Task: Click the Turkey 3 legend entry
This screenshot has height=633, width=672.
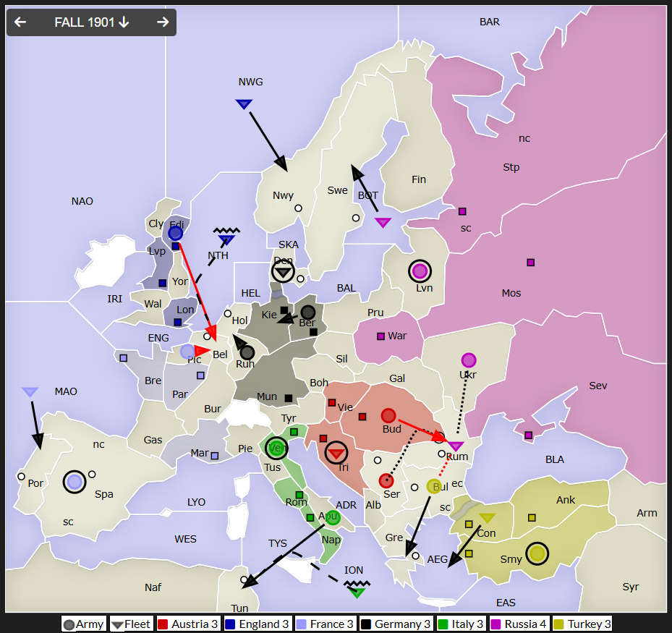Action: 582,624
